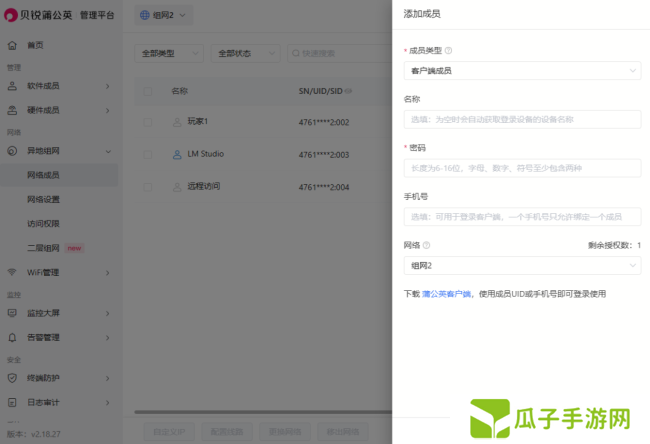Click the 监控大屏 monitor icon
Viewport: 650px width, 444px height.
click(x=12, y=313)
